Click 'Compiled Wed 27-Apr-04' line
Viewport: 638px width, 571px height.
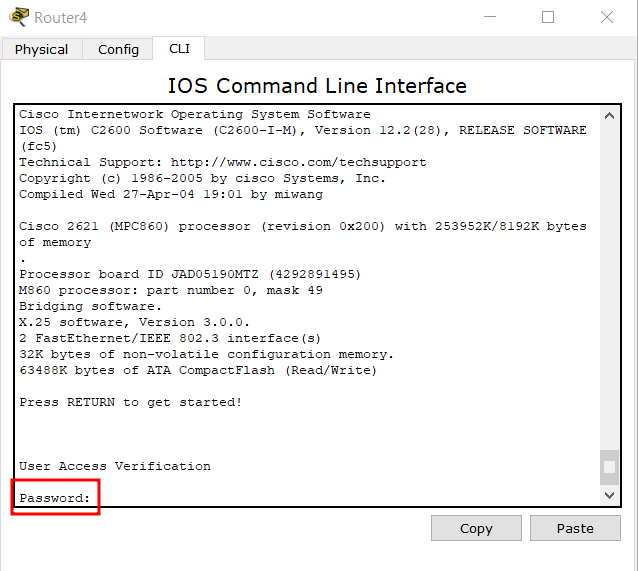171,194
